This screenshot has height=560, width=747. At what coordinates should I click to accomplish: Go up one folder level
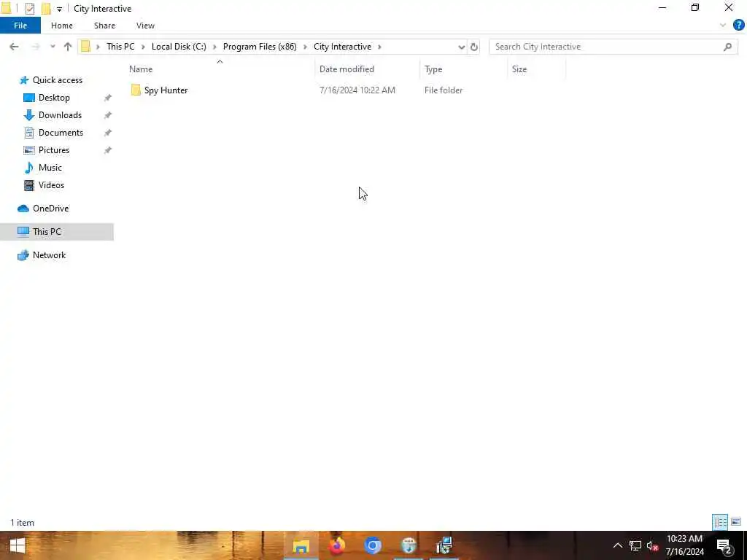point(68,47)
